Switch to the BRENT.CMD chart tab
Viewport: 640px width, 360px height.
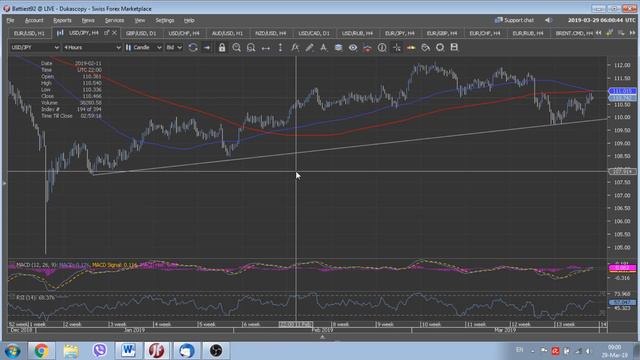tap(573, 33)
